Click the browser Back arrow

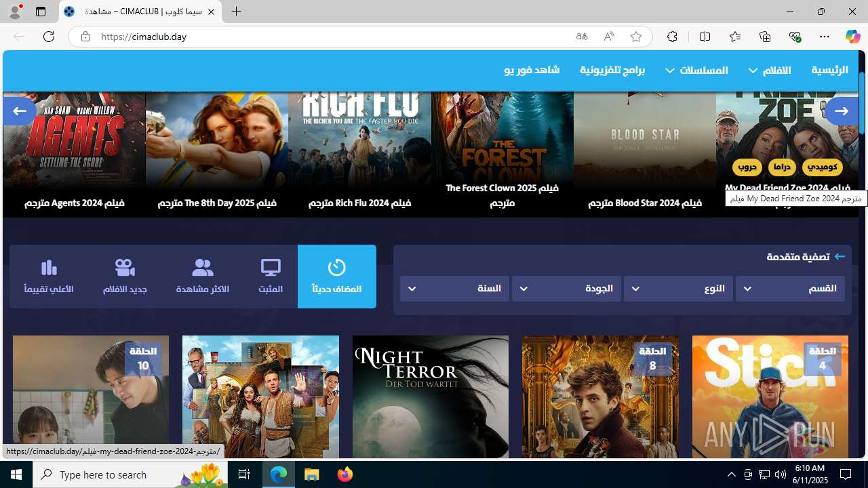click(x=19, y=37)
